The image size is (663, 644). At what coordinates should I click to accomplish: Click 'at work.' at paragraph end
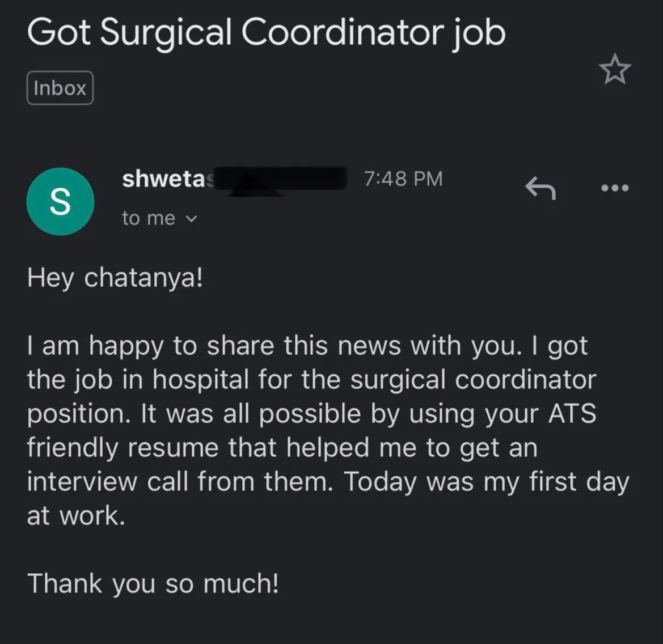click(76, 516)
